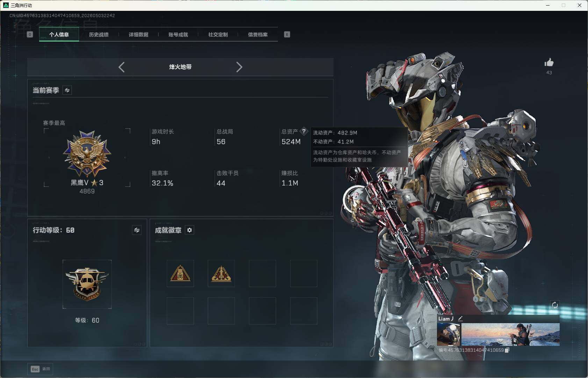The height and width of the screenshot is (378, 588).
Task: Select the second achievement badge
Action: [221, 274]
